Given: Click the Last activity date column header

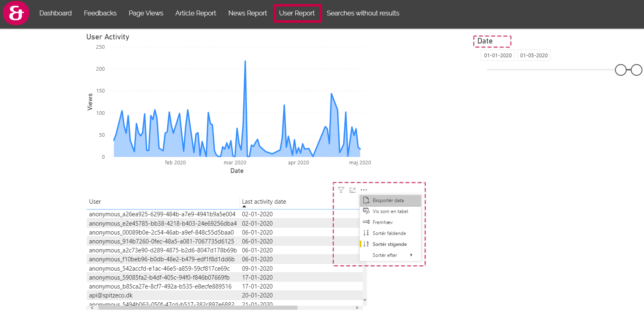Looking at the screenshot, I should pos(264,202).
